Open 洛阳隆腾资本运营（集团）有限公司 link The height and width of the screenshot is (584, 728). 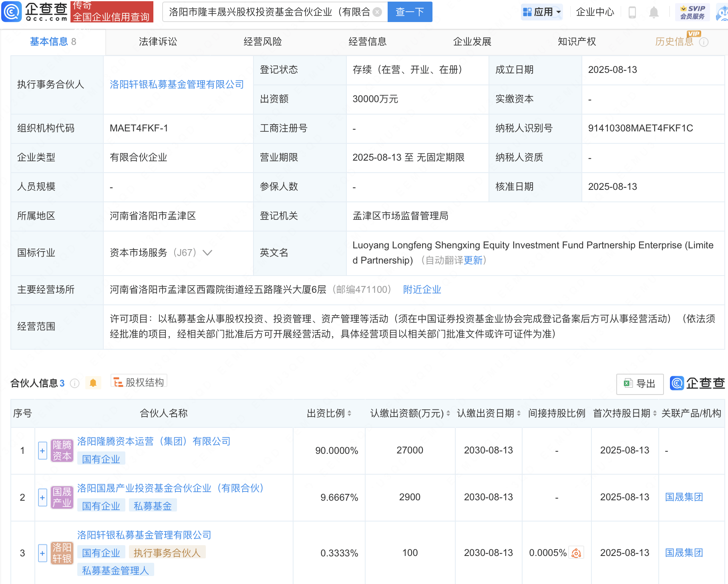(154, 441)
